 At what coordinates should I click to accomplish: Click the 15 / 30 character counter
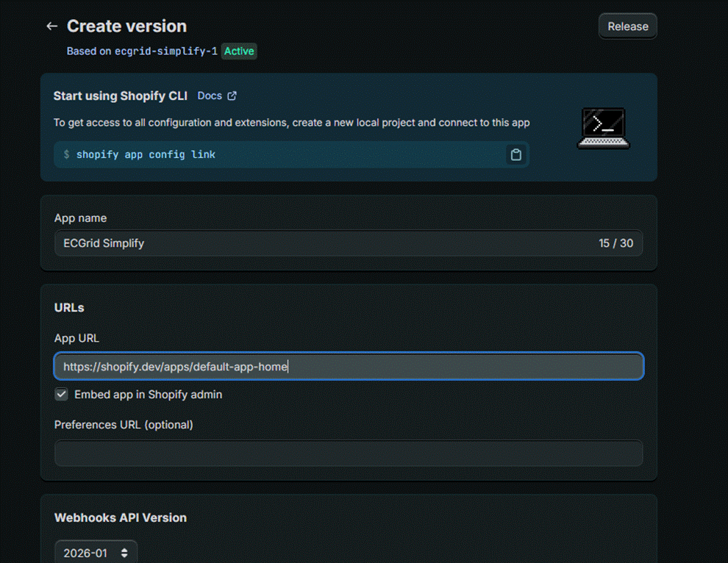tap(615, 243)
